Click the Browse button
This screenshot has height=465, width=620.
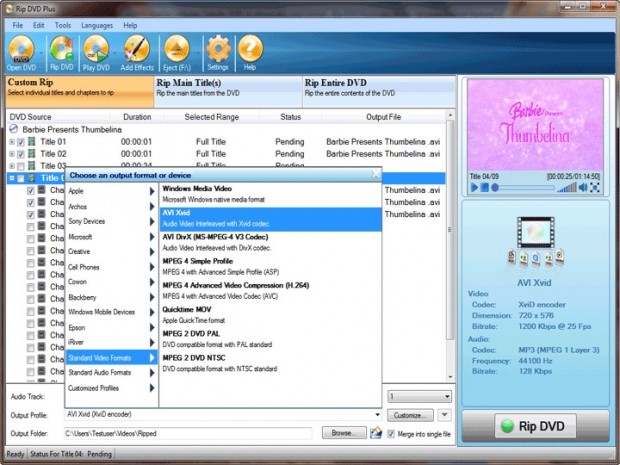click(x=344, y=433)
